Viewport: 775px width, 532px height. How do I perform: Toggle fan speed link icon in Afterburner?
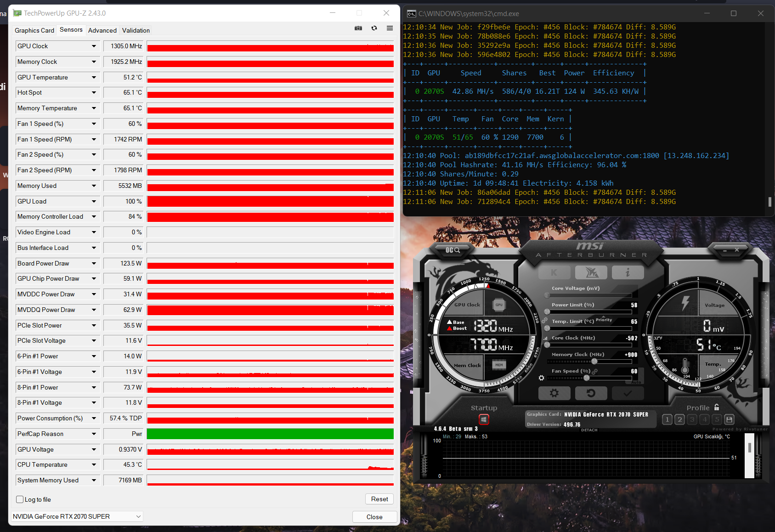(x=594, y=371)
